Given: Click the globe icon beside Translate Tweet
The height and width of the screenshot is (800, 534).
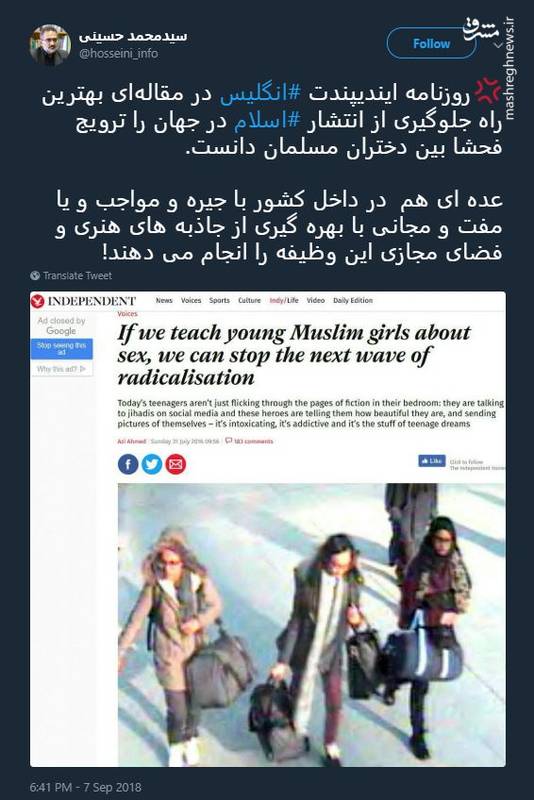Looking at the screenshot, I should 35,276.
